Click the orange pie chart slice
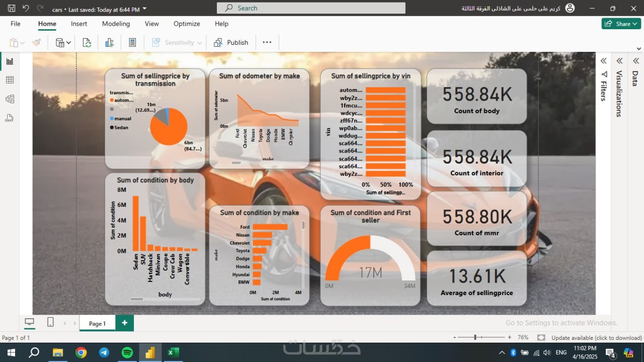The width and height of the screenshot is (644, 362). coord(169,127)
